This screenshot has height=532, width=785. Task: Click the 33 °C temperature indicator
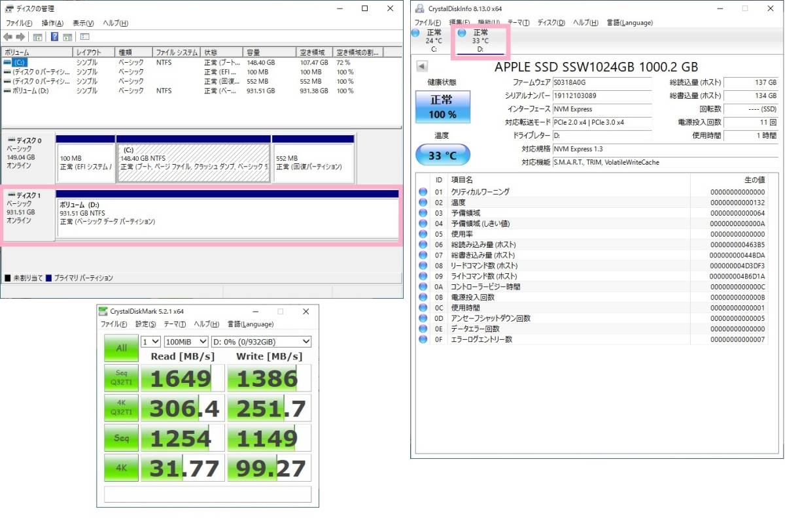(x=442, y=156)
